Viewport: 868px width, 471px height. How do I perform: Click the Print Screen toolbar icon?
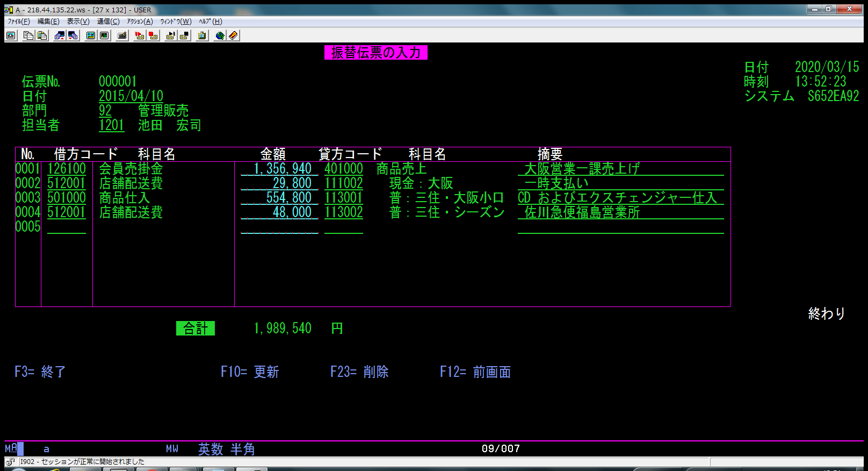11,35
